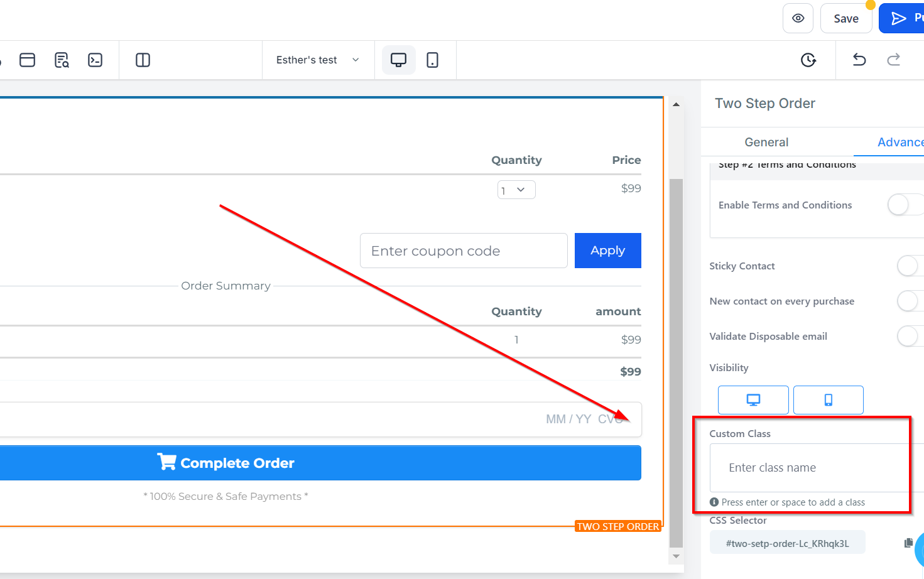Open the custom code terminal icon

(95, 60)
